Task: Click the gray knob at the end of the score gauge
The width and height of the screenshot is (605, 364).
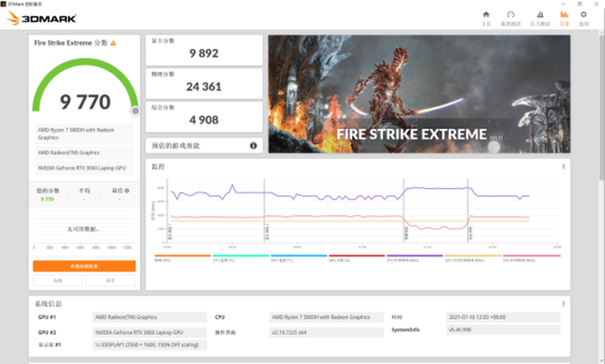Action: [135, 111]
